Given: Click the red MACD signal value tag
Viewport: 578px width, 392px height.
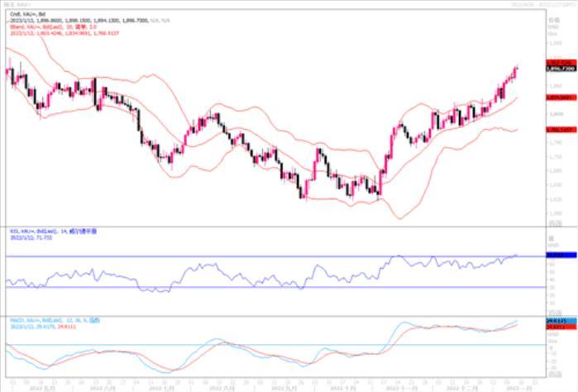Looking at the screenshot, I should pos(560,325).
